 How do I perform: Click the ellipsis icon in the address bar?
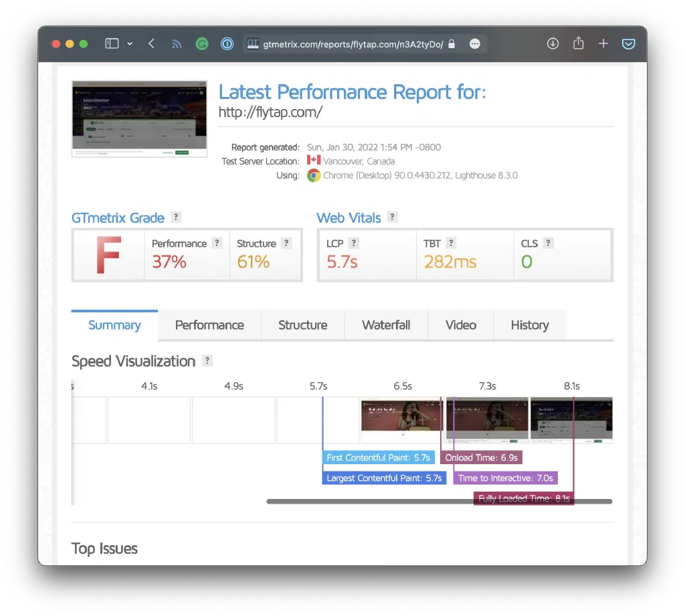pos(474,43)
